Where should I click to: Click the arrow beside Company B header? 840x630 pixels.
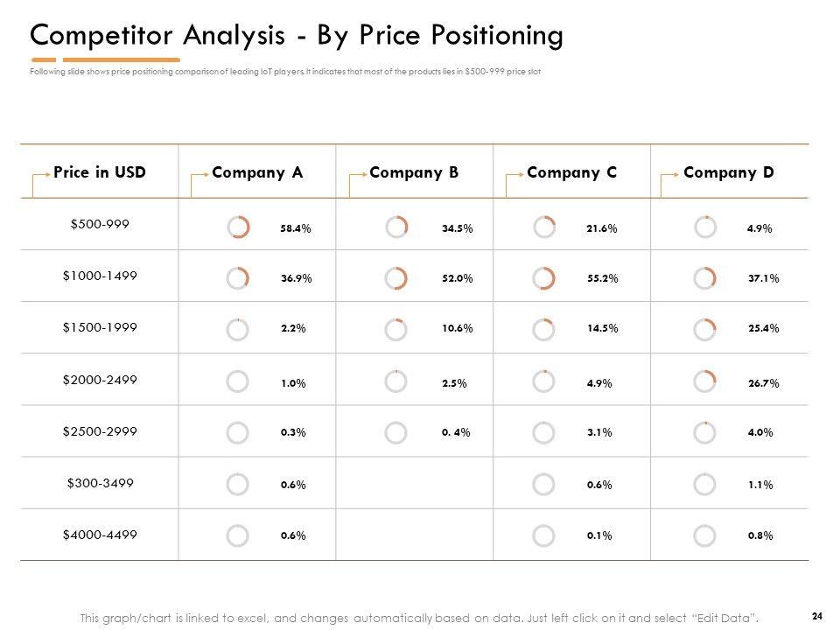pos(356,182)
